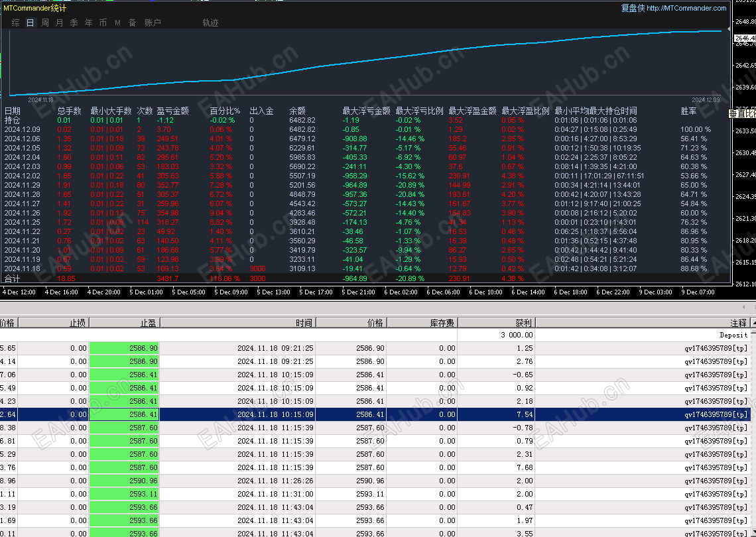Open the 币 currency tab
This screenshot has height=537, width=756.
coord(103,23)
